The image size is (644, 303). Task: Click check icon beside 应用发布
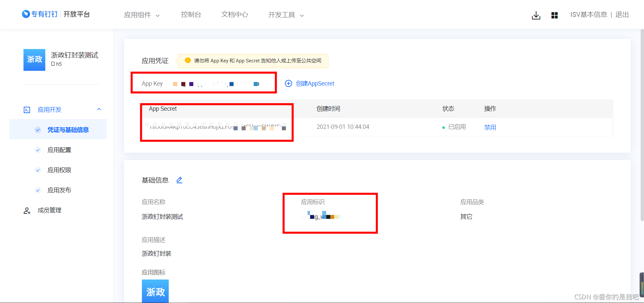click(38, 190)
